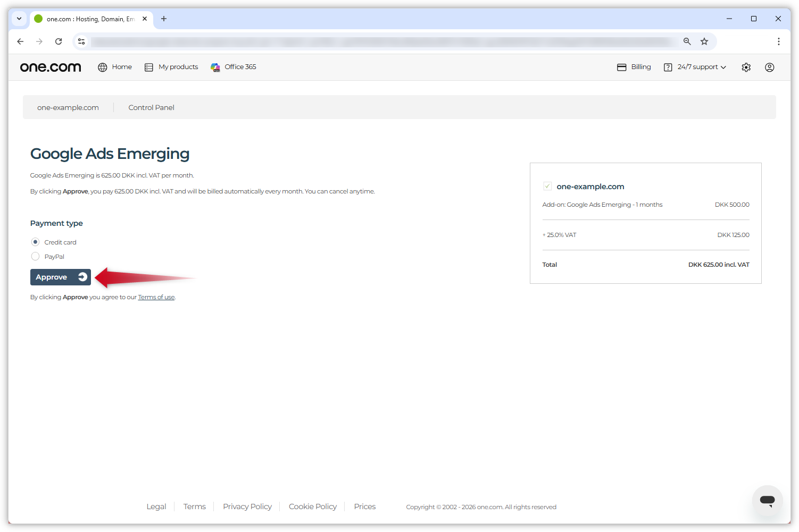Open the Terms of use link
Viewport: 799px width, 532px height.
(156, 297)
